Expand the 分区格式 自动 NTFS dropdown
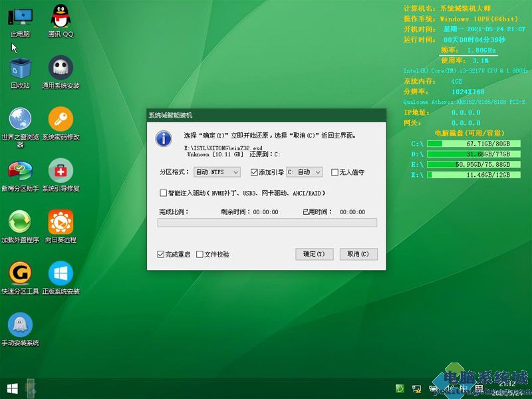 point(217,172)
